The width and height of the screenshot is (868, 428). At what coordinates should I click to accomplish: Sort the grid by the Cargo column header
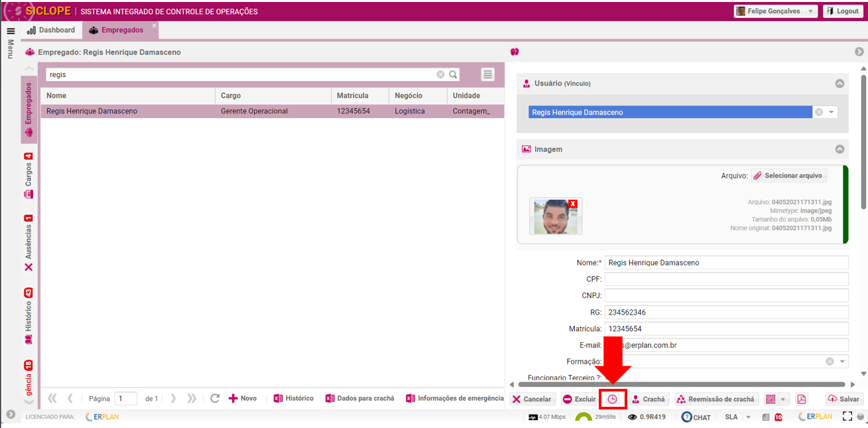point(273,96)
